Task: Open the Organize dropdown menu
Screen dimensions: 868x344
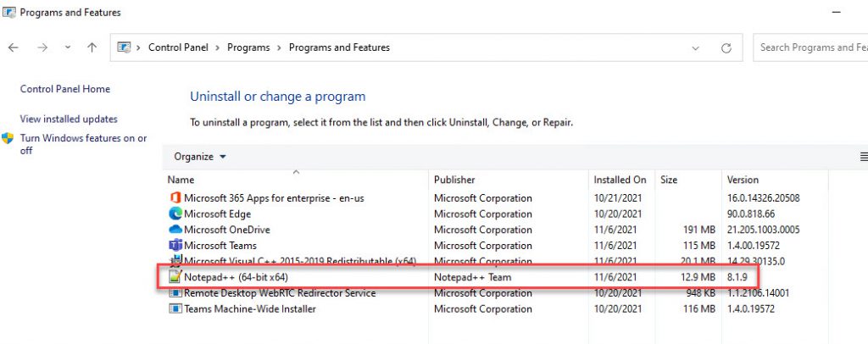Action: point(200,157)
